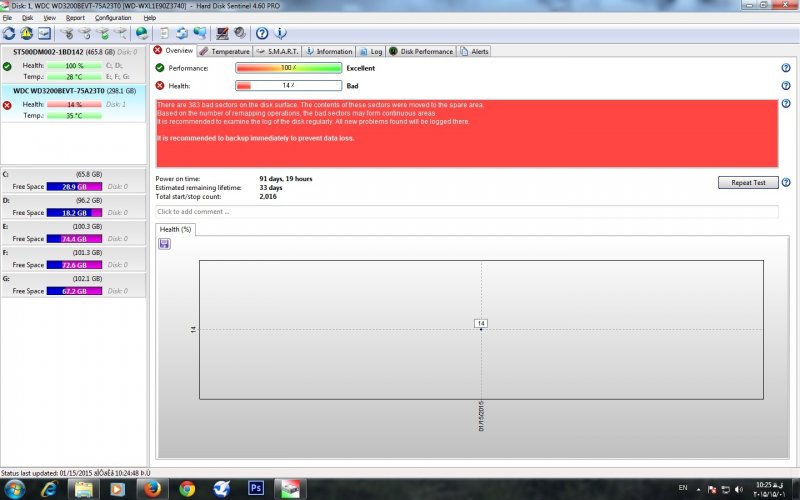The height and width of the screenshot is (500, 800).
Task: Click the Performance 100% bar
Action: tap(288, 68)
